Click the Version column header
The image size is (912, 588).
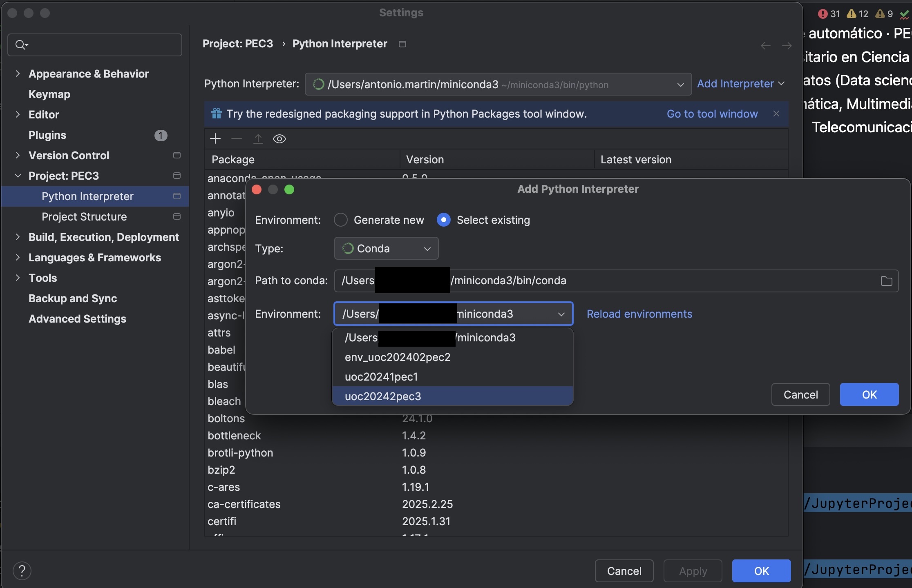[497, 160]
